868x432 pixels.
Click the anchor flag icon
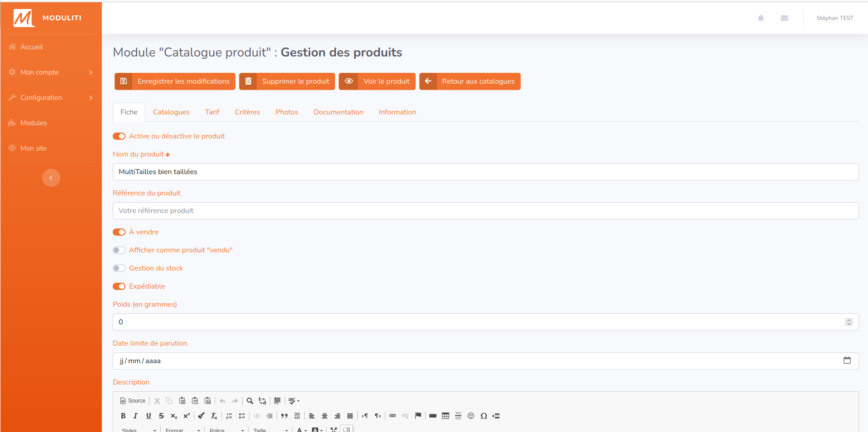(418, 416)
